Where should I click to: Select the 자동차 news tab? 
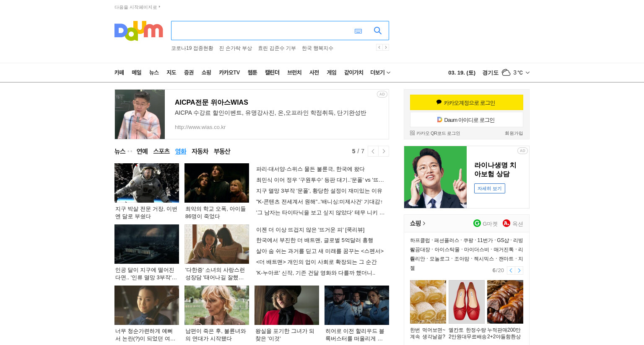(200, 151)
